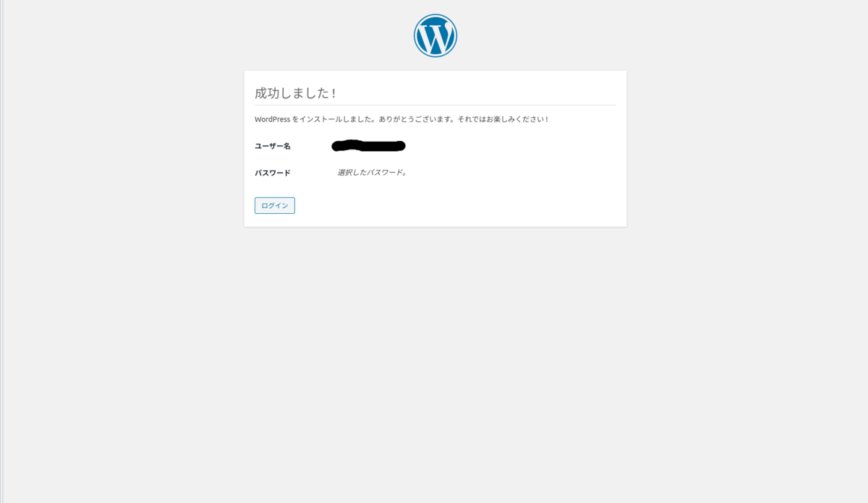
Task: Click the exclamation mark ending the heading
Action: (x=333, y=93)
